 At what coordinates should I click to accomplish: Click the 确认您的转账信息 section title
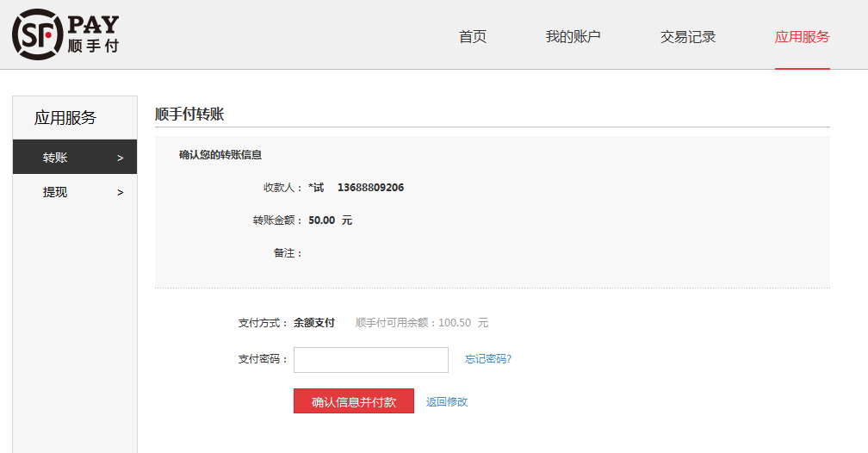[x=220, y=155]
